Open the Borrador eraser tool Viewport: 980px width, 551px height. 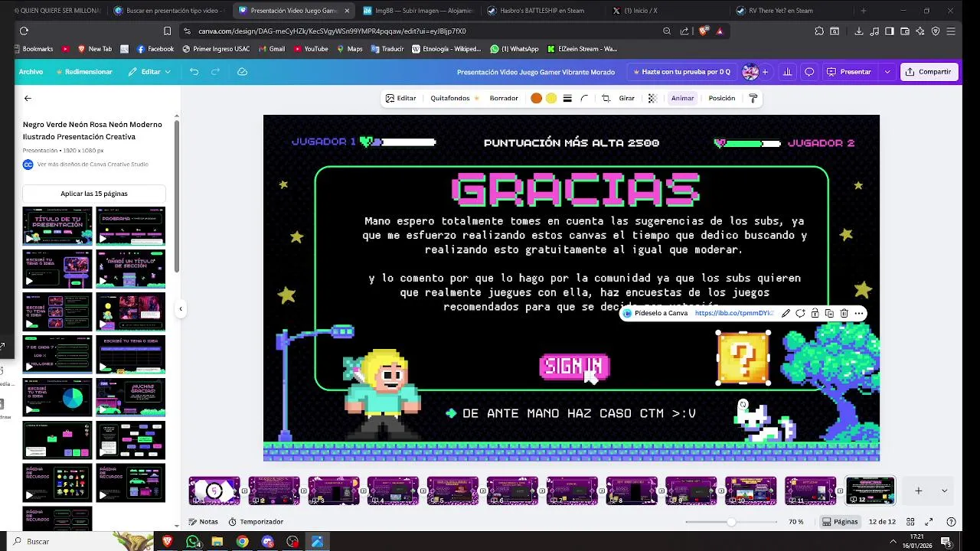coord(504,98)
